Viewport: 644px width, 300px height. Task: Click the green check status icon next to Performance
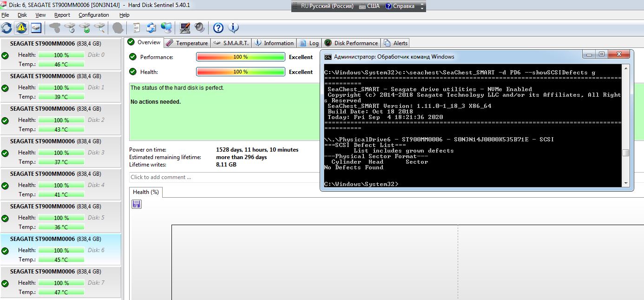pos(133,57)
